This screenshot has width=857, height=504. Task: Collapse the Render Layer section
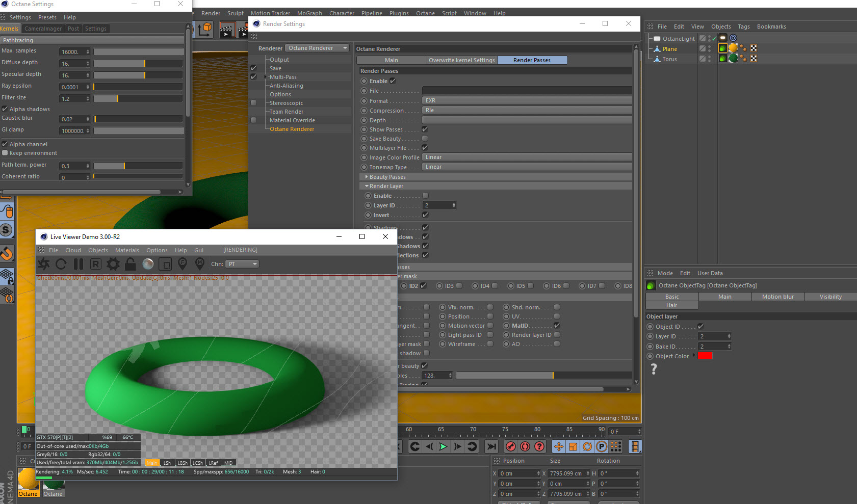coord(367,186)
